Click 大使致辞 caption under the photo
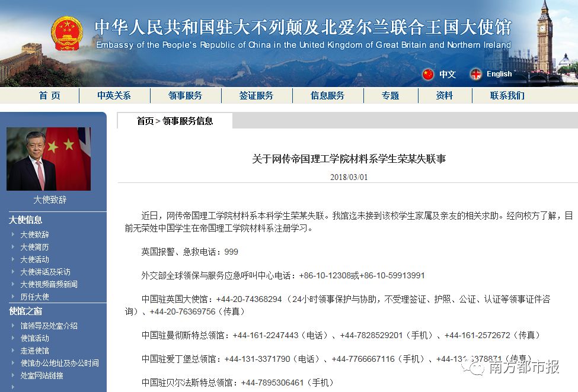 pyautogui.click(x=50, y=200)
